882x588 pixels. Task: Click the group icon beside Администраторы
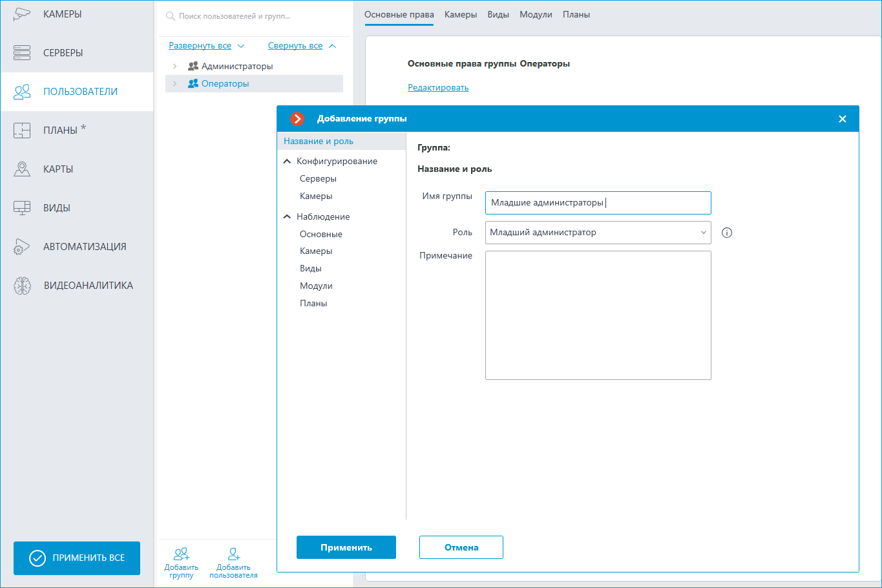pyautogui.click(x=193, y=66)
